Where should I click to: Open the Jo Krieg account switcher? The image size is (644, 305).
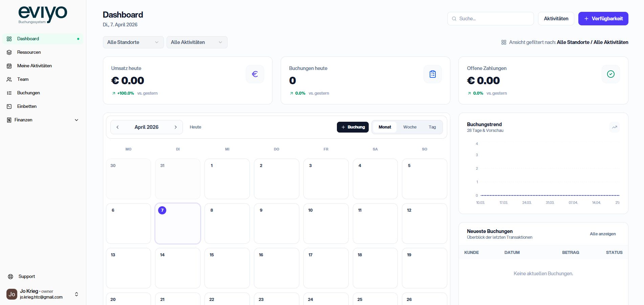[x=77, y=294]
